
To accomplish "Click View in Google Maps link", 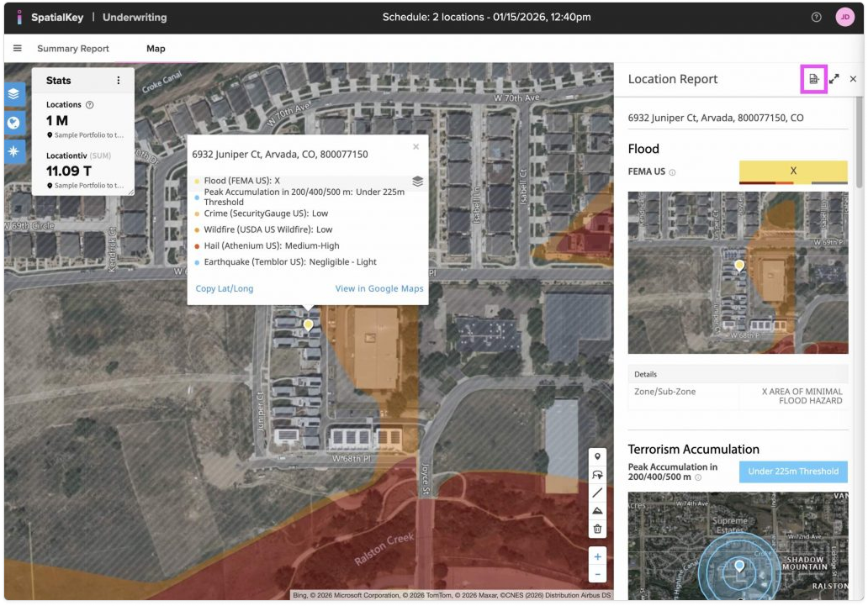I will pyautogui.click(x=378, y=288).
